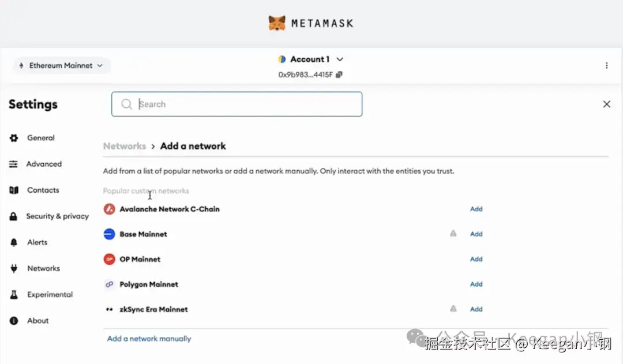Image resolution: width=623 pixels, height=364 pixels.
Task: Open General settings tab
Action: tap(40, 138)
